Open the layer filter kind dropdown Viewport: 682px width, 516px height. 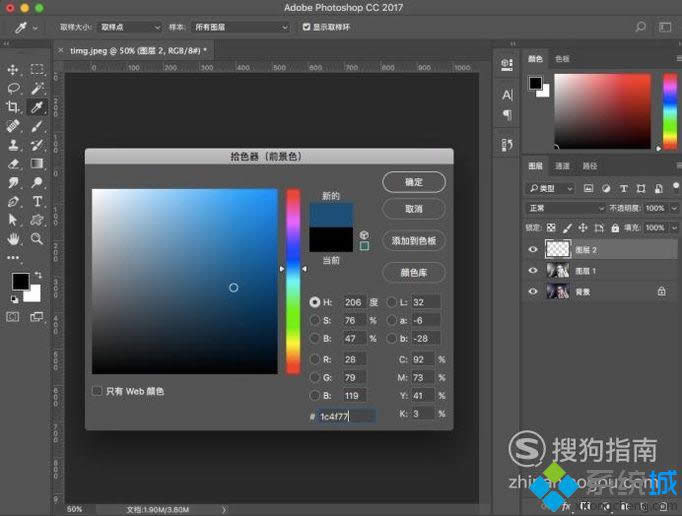tap(550, 188)
